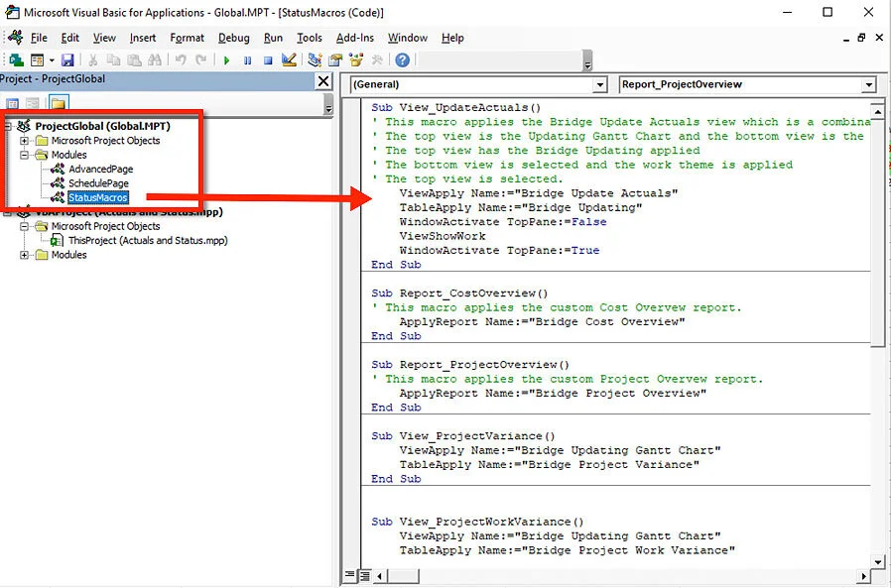The image size is (891, 588).
Task: Click the VBA application icon left of File
Action: [15, 38]
